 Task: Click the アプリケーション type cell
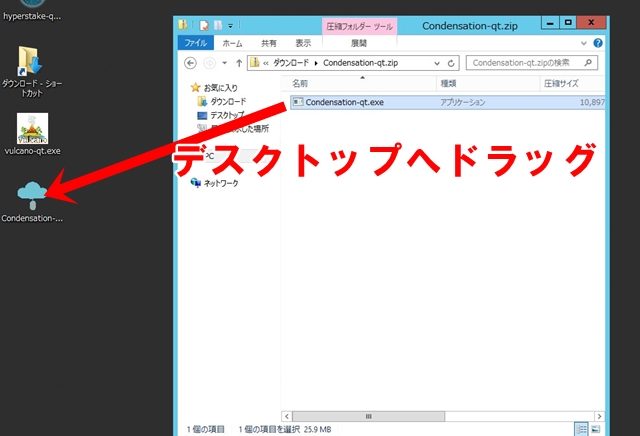[x=462, y=102]
